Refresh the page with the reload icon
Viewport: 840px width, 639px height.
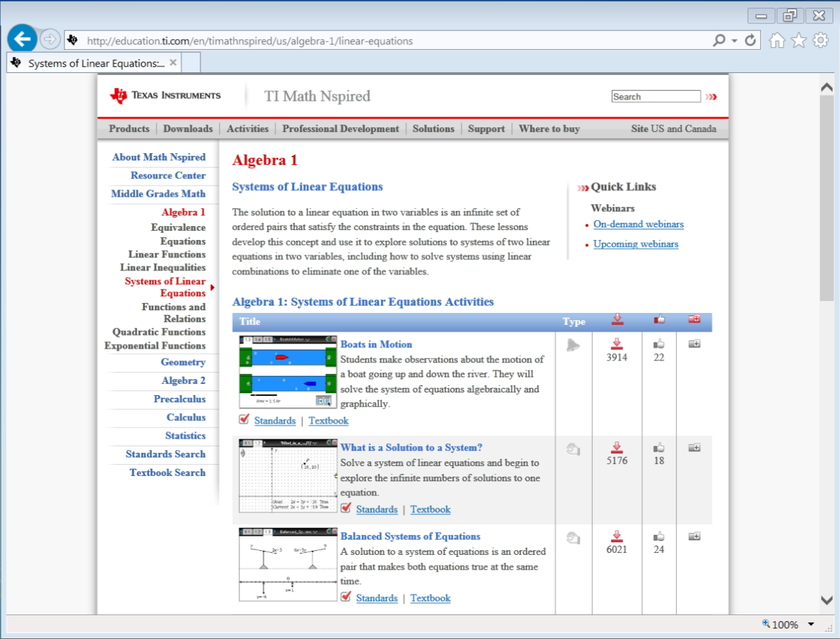(750, 40)
